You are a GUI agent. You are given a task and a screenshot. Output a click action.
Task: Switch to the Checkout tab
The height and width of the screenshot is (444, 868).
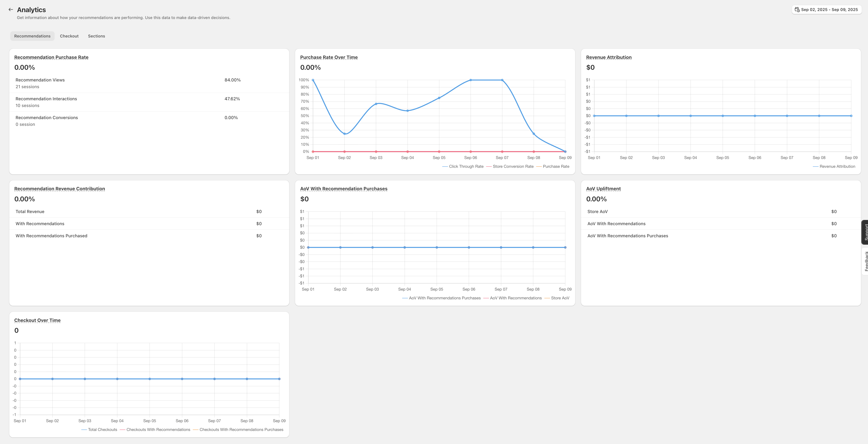coord(69,36)
